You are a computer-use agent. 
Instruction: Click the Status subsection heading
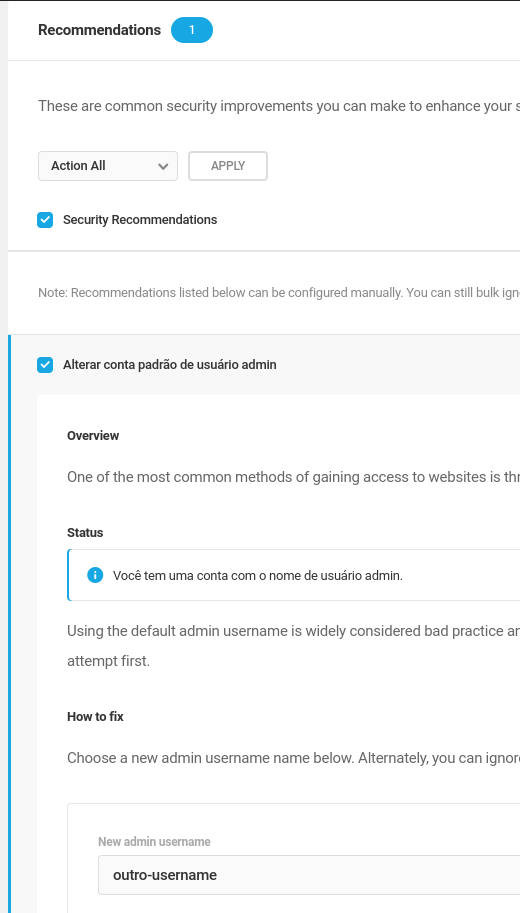click(85, 533)
